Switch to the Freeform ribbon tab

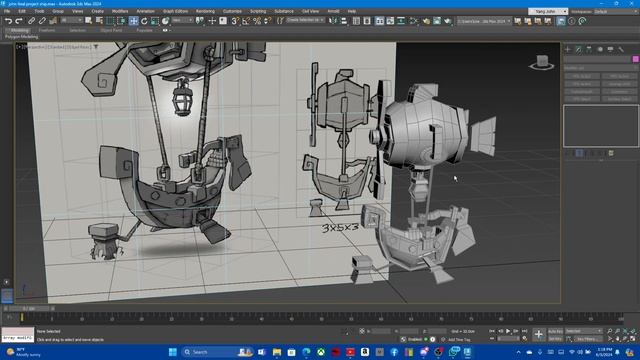tap(47, 30)
